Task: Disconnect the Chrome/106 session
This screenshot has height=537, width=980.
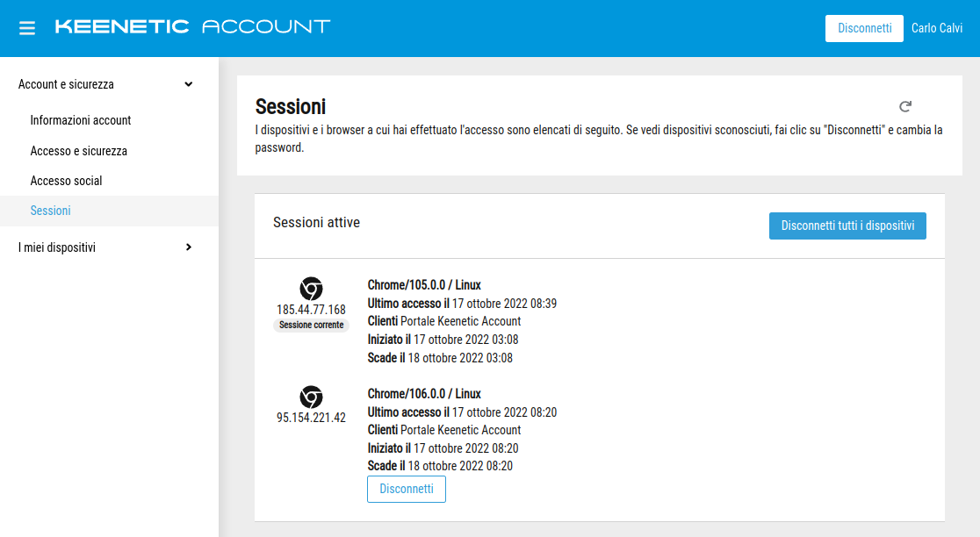Action: (406, 489)
